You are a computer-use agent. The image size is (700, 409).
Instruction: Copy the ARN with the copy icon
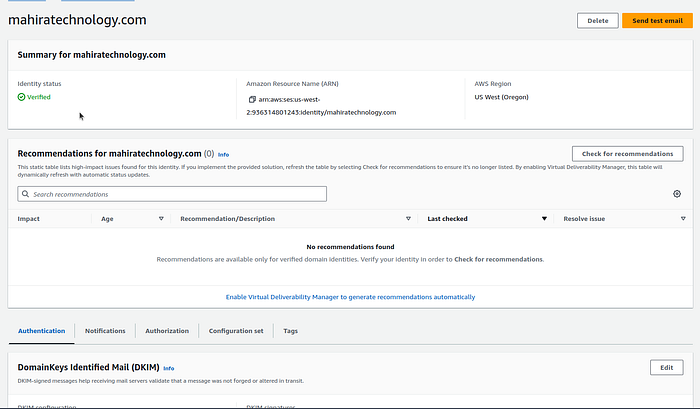click(252, 100)
